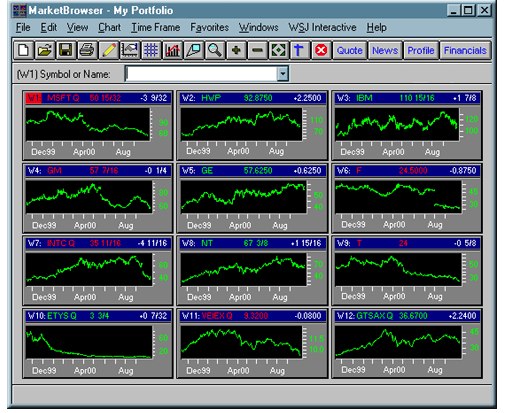Click the News button

pos(385,50)
